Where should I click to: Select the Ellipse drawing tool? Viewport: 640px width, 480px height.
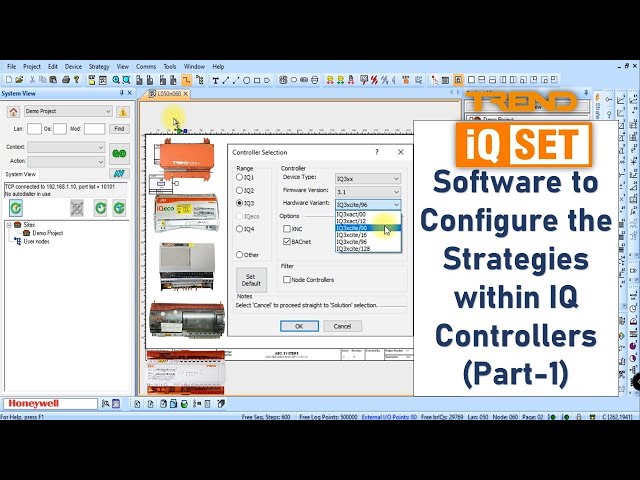click(247, 80)
